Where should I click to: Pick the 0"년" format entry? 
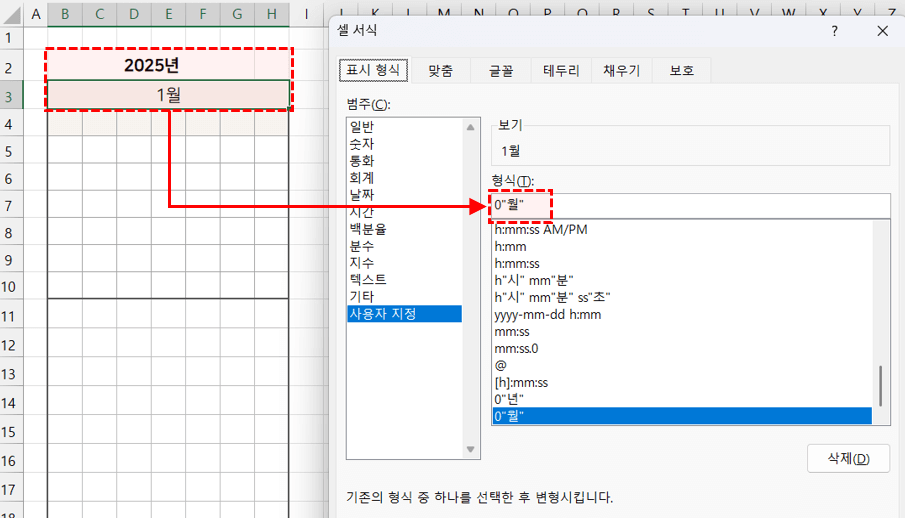pyautogui.click(x=509, y=399)
